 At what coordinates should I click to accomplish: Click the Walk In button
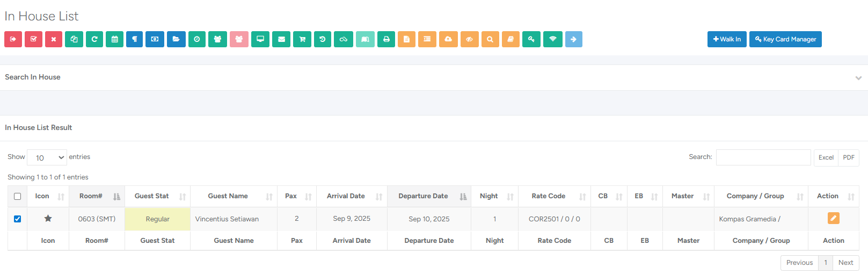point(727,39)
